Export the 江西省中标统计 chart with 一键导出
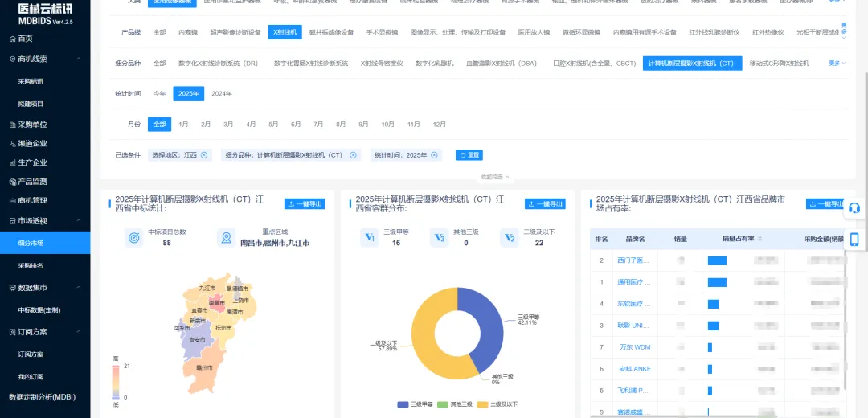 305,203
